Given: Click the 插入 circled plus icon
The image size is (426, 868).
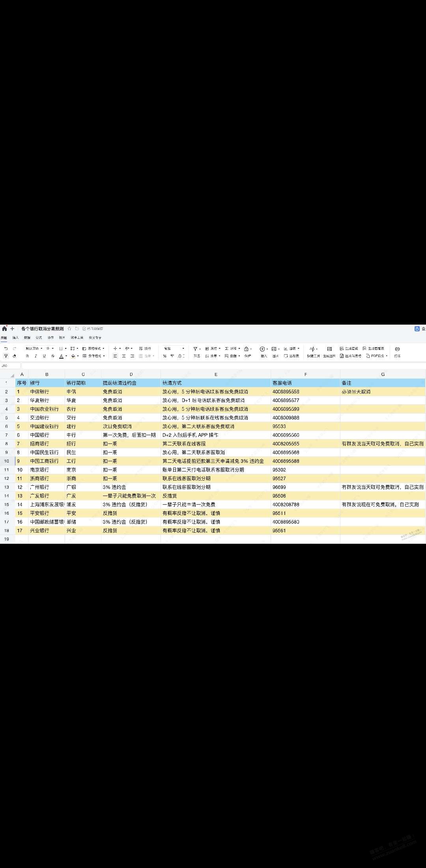Looking at the screenshot, I should pos(262,349).
